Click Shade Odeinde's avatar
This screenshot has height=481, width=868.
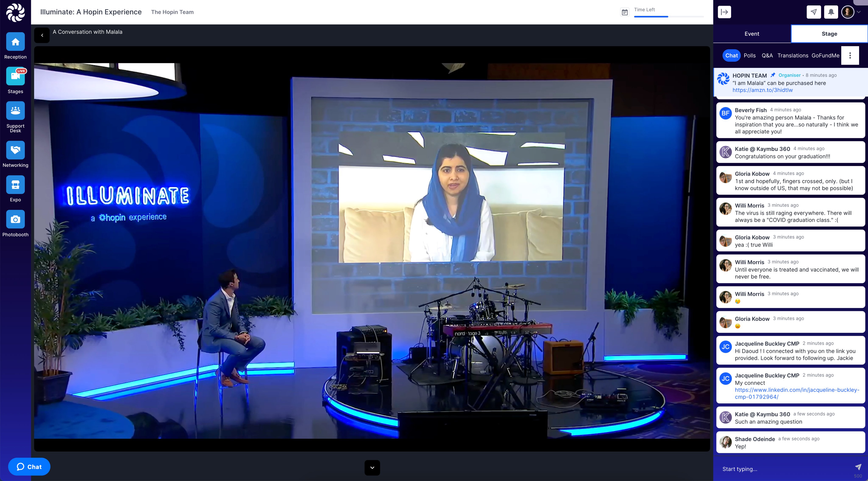pyautogui.click(x=725, y=442)
